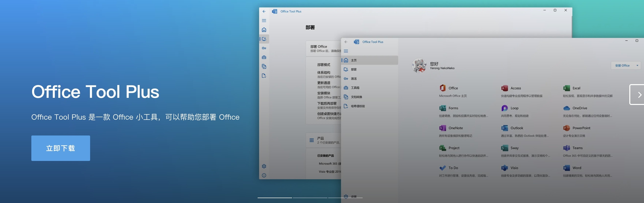Open settings gear in rear window sidebar
Screen dimensions: 644x203
pos(264,166)
